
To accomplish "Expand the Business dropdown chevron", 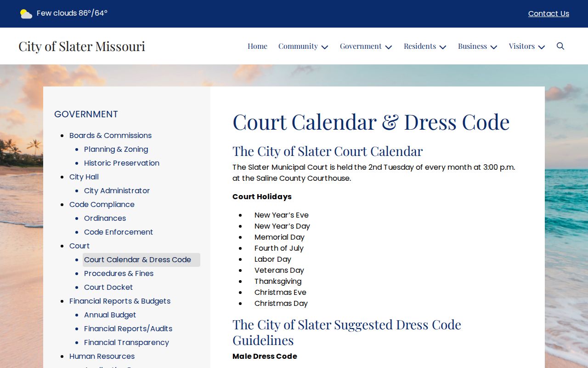I will pyautogui.click(x=494, y=47).
